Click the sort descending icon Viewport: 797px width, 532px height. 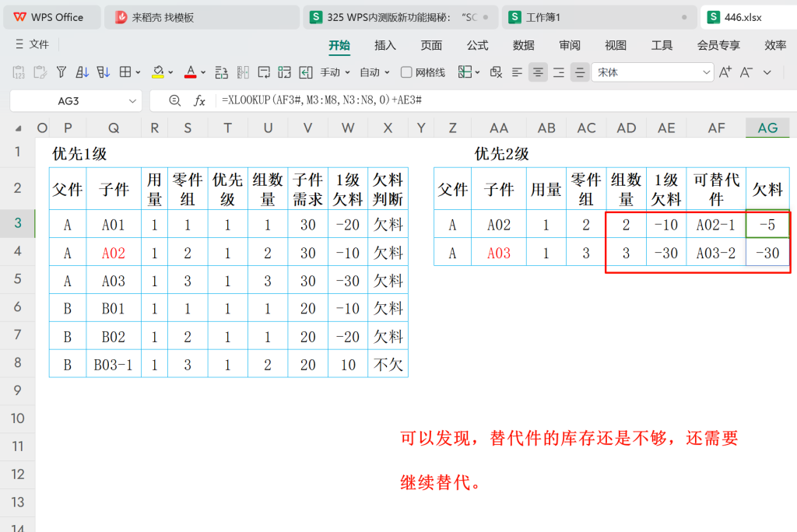[104, 72]
